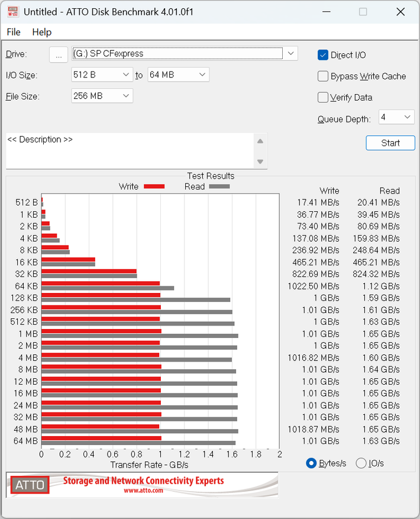
Task: Select the IO/s radio button
Action: coord(361,463)
